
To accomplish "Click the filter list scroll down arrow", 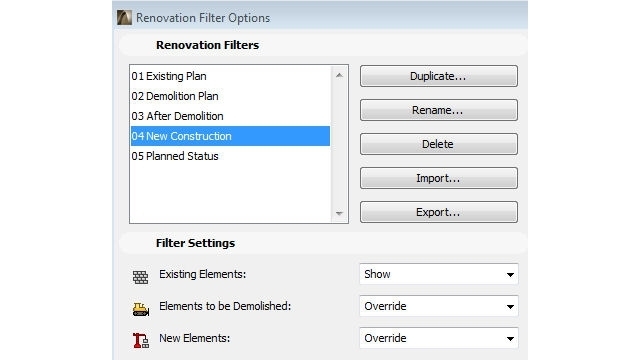I will click(339, 213).
